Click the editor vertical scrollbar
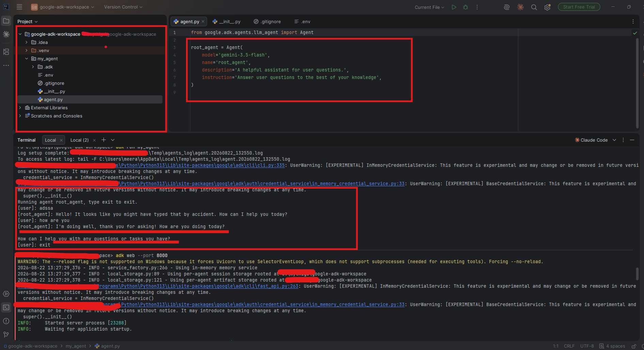 click(x=637, y=83)
